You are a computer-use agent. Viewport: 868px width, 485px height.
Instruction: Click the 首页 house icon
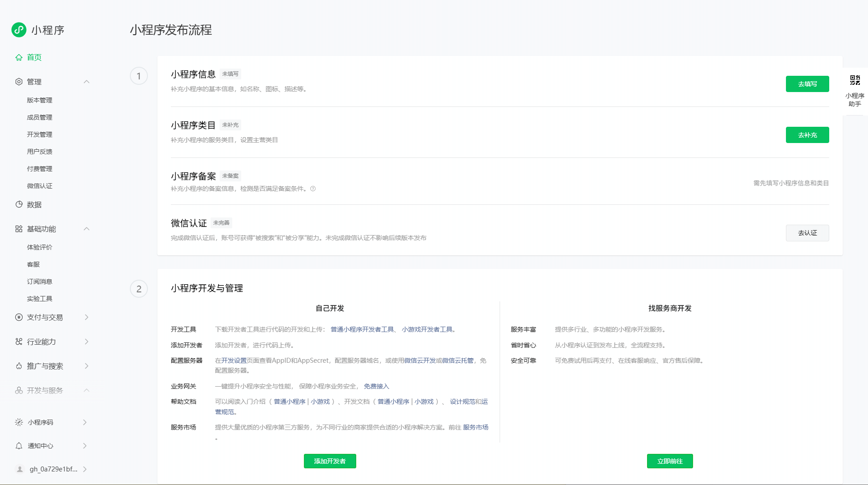(x=19, y=57)
